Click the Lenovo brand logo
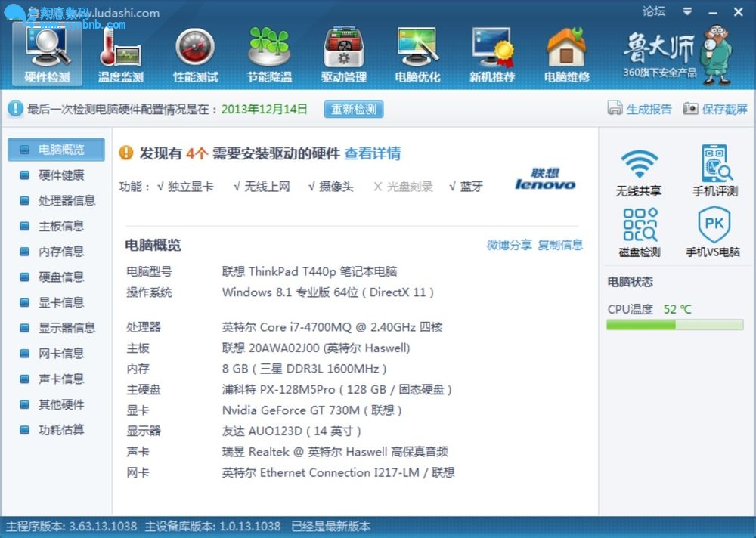 (x=545, y=179)
